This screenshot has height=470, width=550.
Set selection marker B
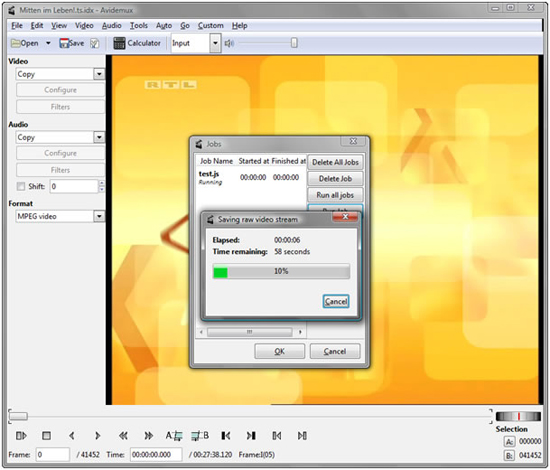coord(200,436)
